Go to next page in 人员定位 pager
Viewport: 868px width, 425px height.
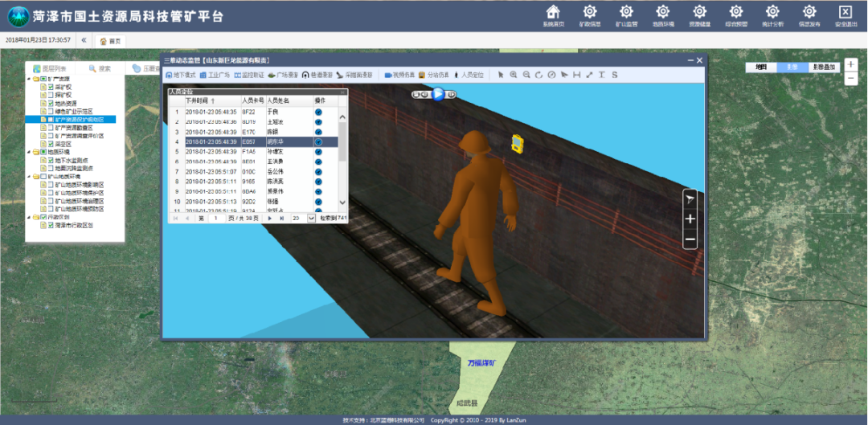click(x=269, y=218)
